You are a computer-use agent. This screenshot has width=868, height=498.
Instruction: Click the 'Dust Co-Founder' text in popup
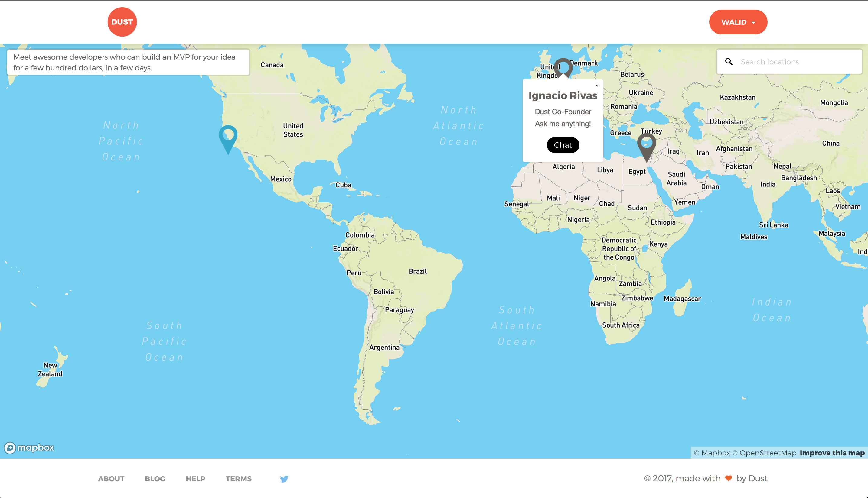pyautogui.click(x=563, y=112)
